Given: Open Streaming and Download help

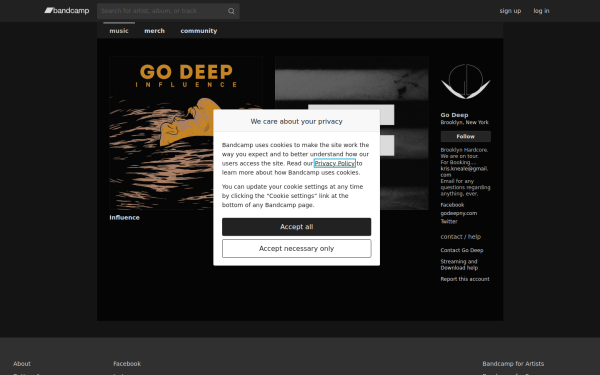Looking at the screenshot, I should pyautogui.click(x=459, y=264).
